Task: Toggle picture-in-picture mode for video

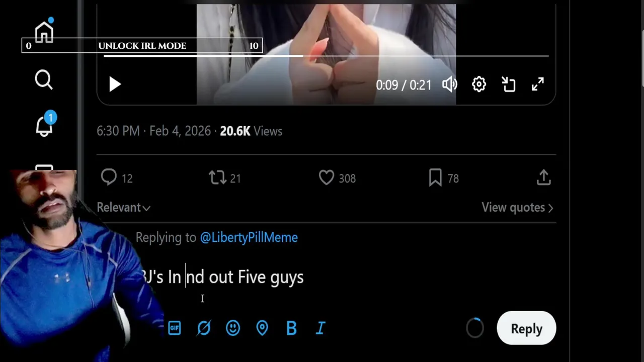Action: point(509,84)
